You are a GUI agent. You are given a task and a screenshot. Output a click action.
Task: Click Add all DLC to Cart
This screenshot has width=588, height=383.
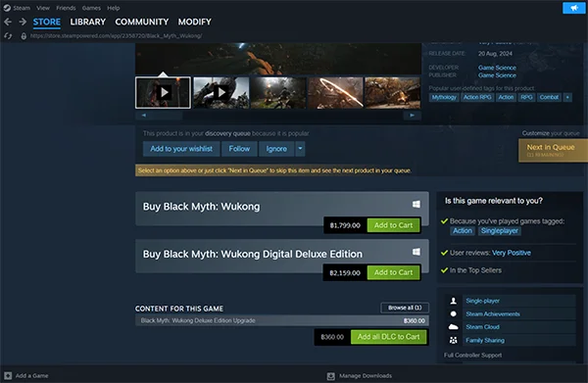[388, 337]
